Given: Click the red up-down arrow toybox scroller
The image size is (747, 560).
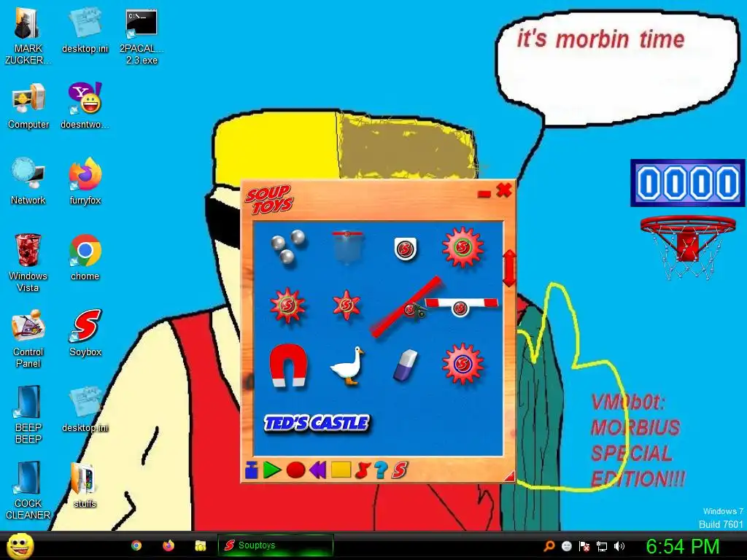Looking at the screenshot, I should click(x=508, y=268).
